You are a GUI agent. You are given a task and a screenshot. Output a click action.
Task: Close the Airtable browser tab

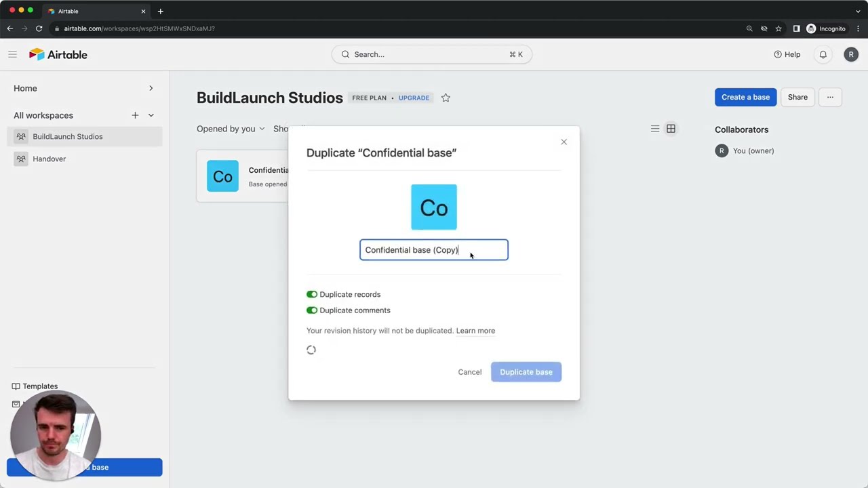coord(143,12)
